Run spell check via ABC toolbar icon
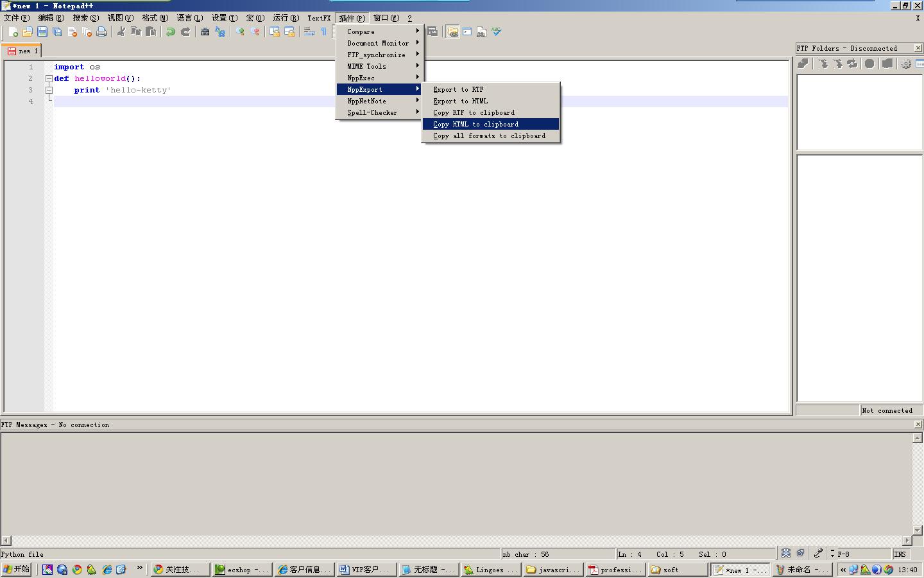Image resolution: width=924 pixels, height=578 pixels. (497, 31)
